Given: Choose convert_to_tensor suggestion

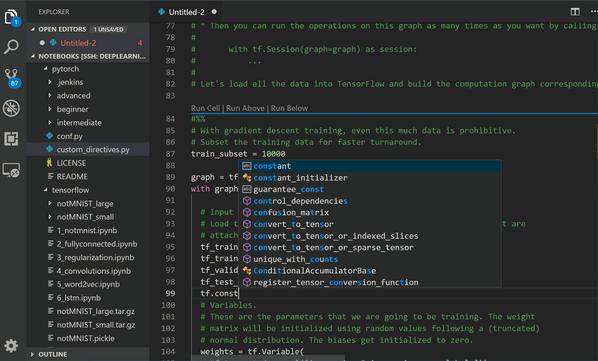Looking at the screenshot, I should 370,224.
